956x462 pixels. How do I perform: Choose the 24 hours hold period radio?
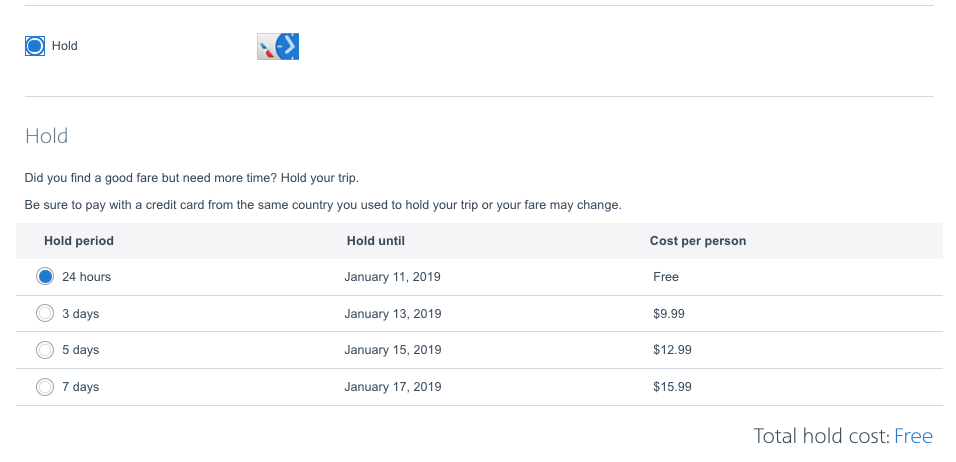[x=45, y=277]
